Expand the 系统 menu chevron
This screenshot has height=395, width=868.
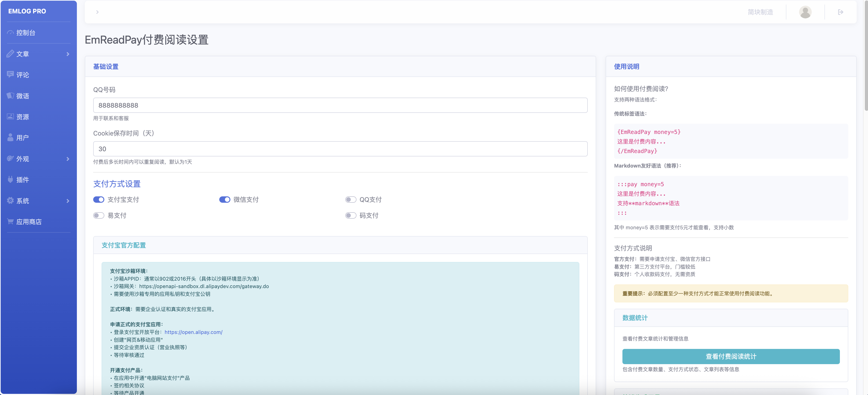68,201
